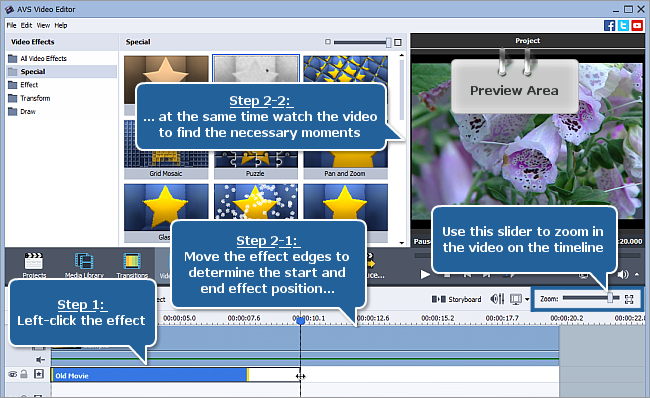The width and height of the screenshot is (650, 398).
Task: Click the effects list scroll-up arrow
Action: (x=401, y=55)
